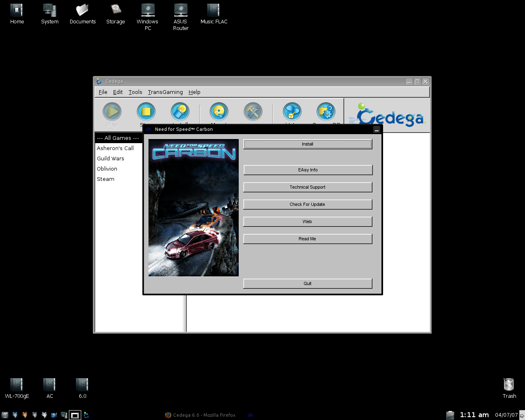The image size is (525, 420).
Task: Click the blue fish icon in taskbar
Action: [54, 415]
